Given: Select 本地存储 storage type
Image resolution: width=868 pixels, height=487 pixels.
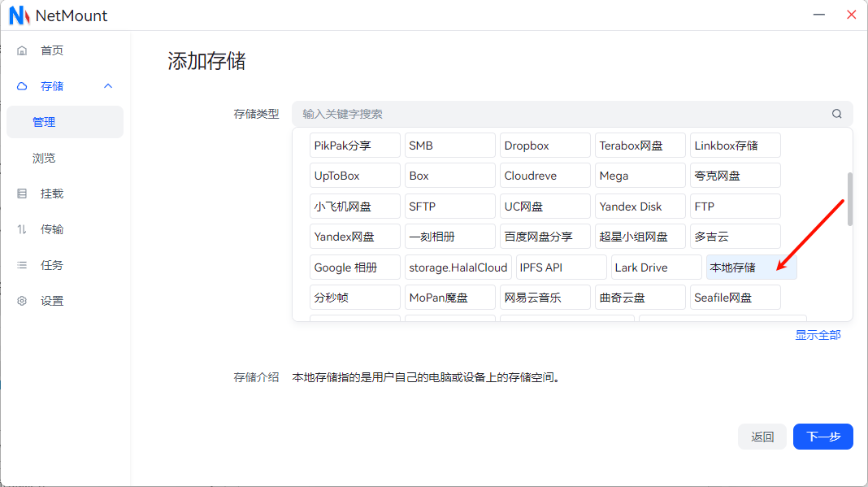Looking at the screenshot, I should [751, 267].
